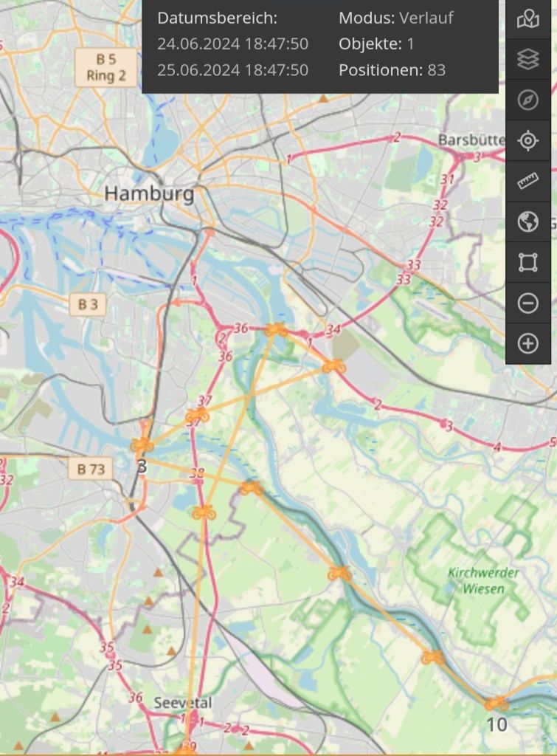The image size is (557, 756).
Task: Select bike marker numbered 10
Action: [x=496, y=704]
